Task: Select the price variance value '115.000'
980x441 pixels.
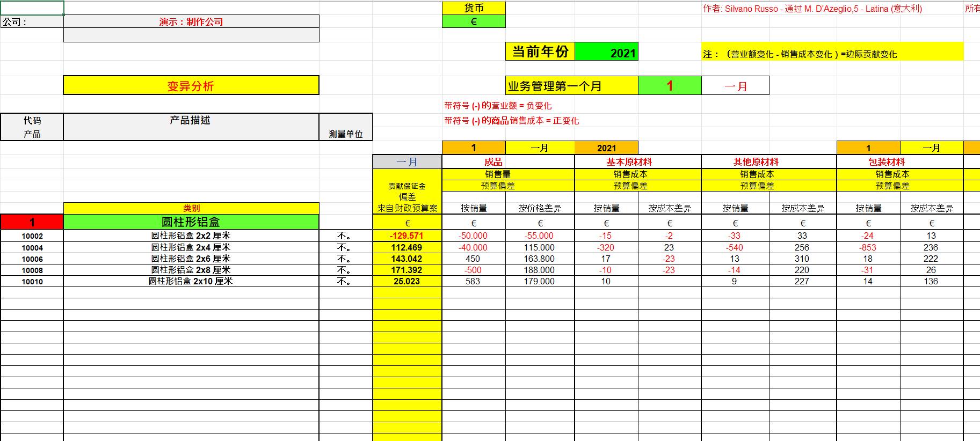Action: tap(540, 247)
